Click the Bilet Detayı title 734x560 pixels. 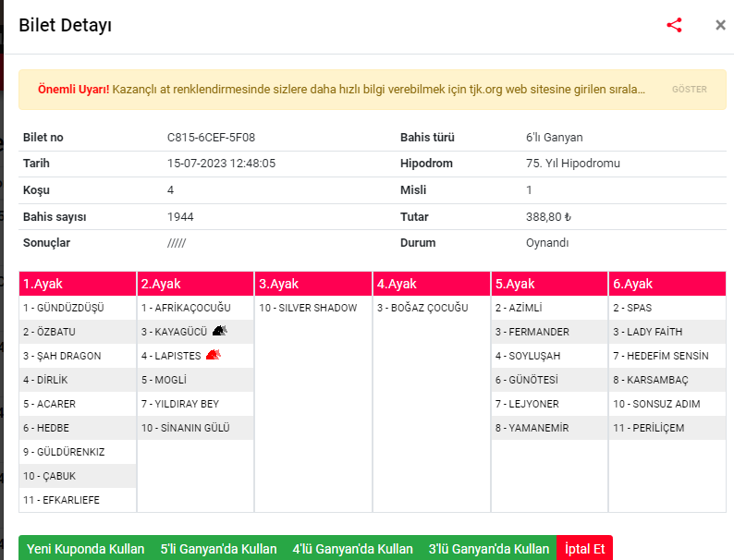coord(65,25)
